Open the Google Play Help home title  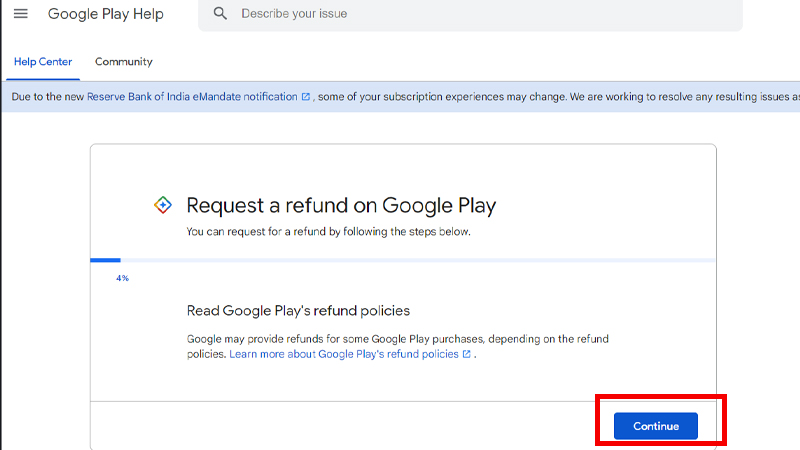(x=106, y=14)
